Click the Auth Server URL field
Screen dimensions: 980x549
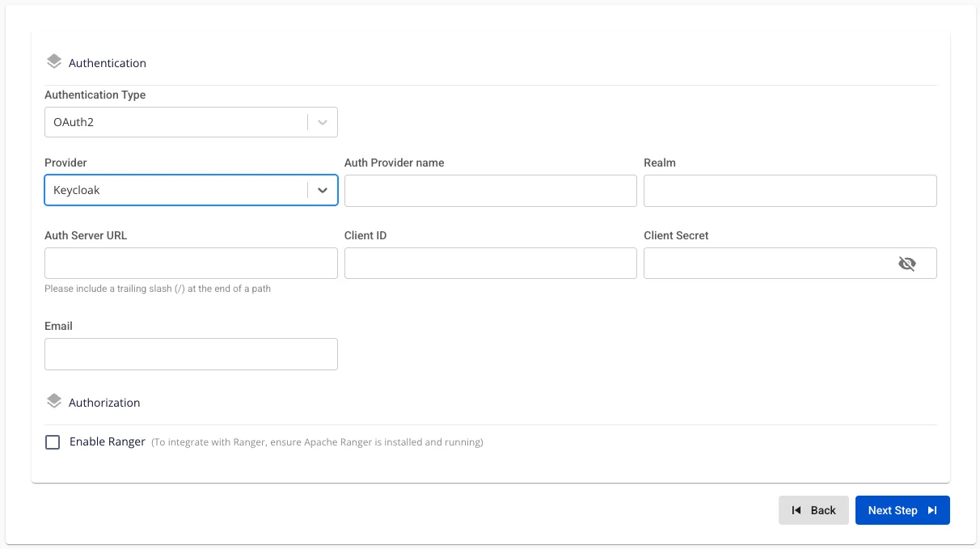(x=191, y=264)
